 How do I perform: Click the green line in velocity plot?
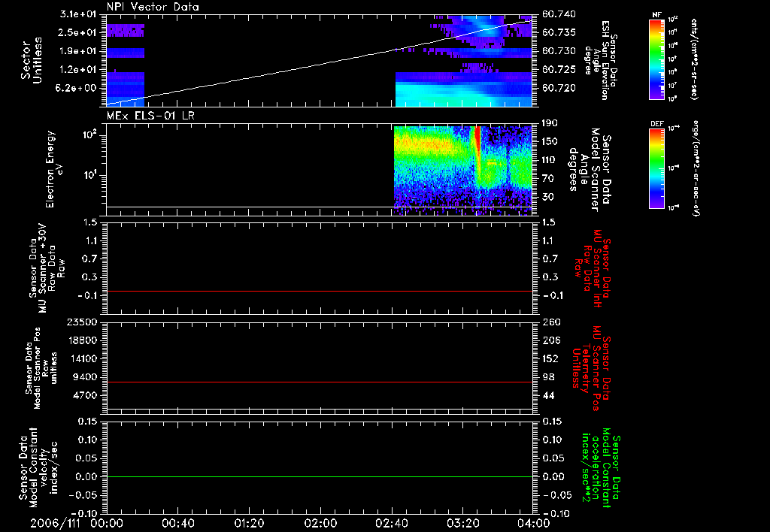tap(319, 476)
